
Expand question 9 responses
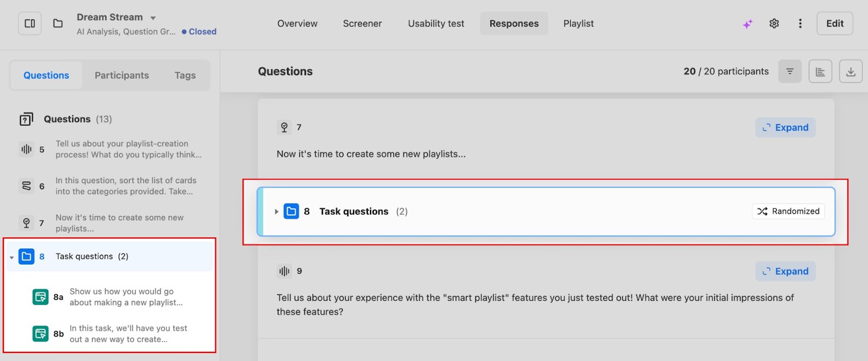point(785,272)
